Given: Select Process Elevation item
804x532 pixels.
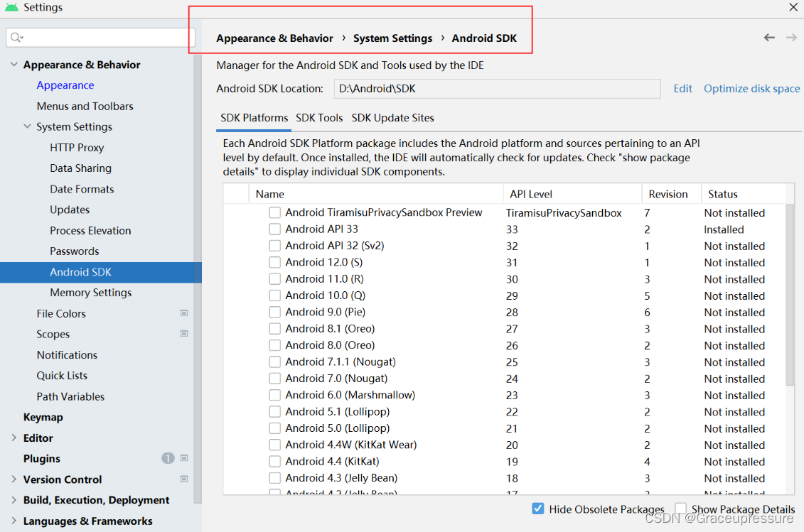Looking at the screenshot, I should point(90,231).
